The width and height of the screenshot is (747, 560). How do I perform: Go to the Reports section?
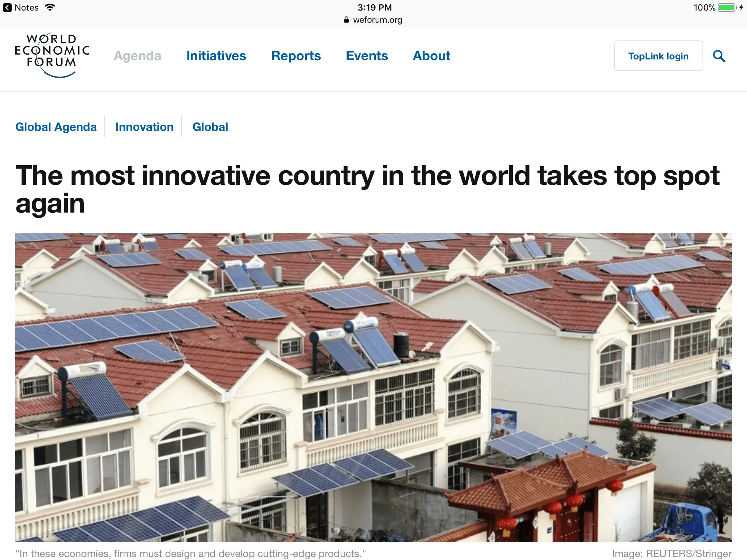tap(296, 56)
